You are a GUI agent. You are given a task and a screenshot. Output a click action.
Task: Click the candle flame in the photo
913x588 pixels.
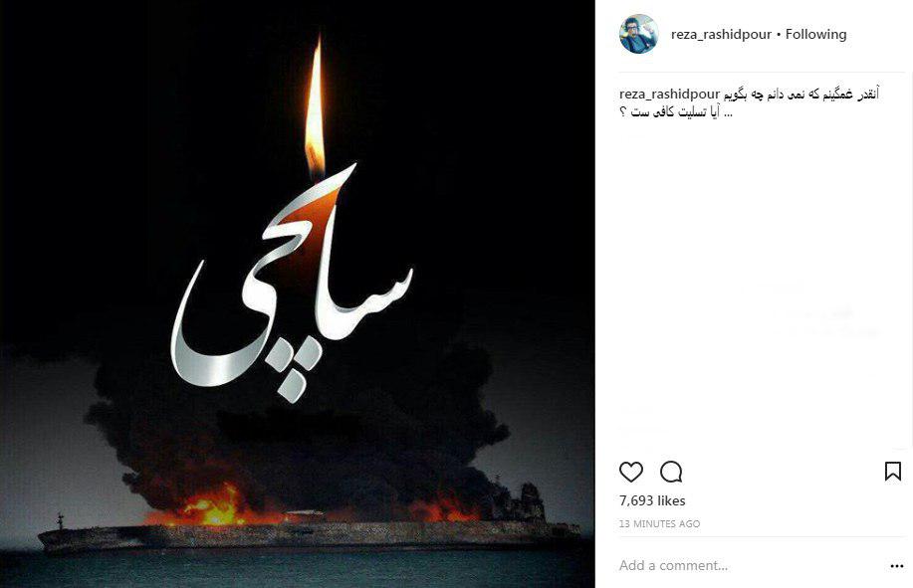click(315, 108)
